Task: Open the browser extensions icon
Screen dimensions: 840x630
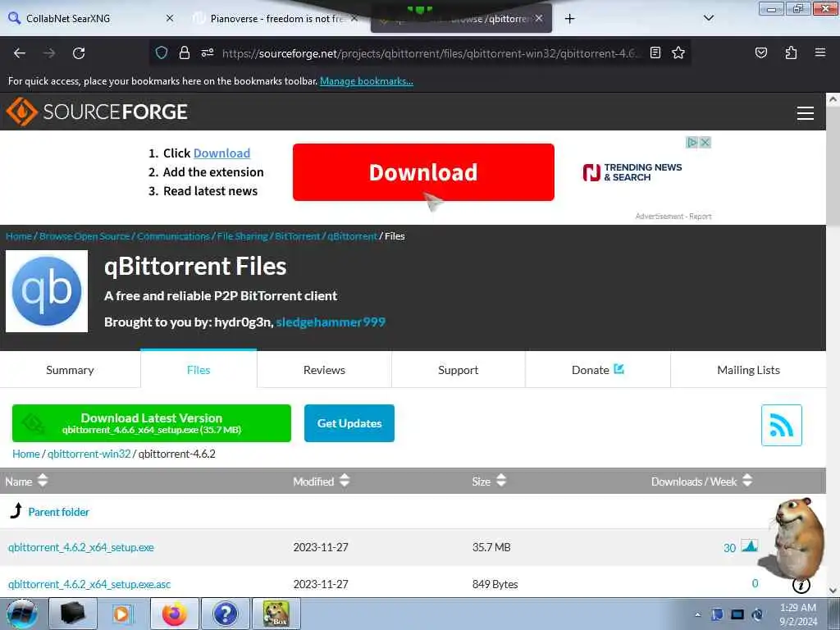Action: [x=791, y=52]
